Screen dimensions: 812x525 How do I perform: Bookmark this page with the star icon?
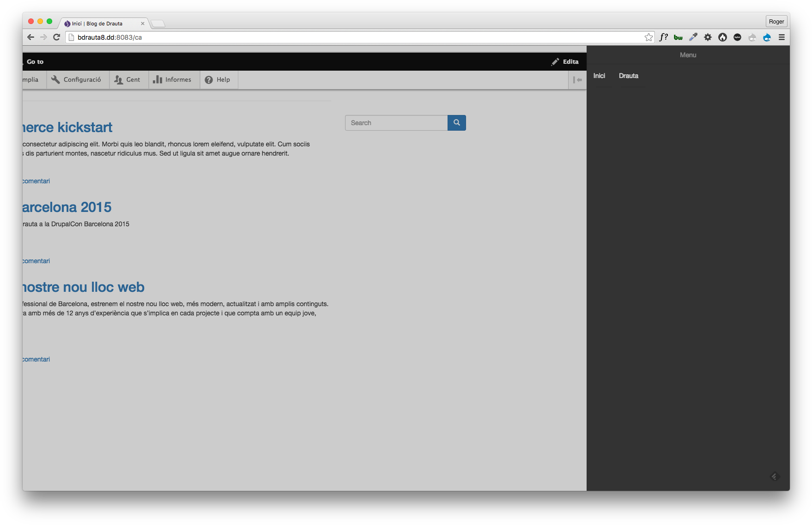(648, 37)
